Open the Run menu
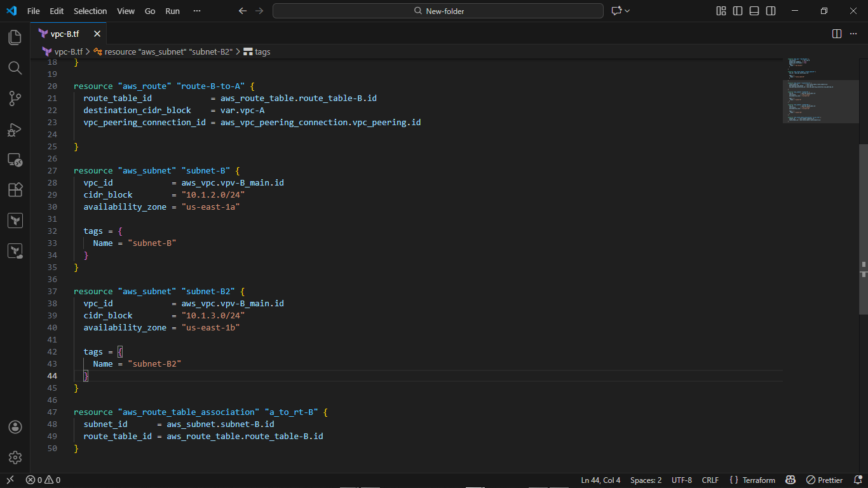Image resolution: width=868 pixels, height=488 pixels. (172, 11)
